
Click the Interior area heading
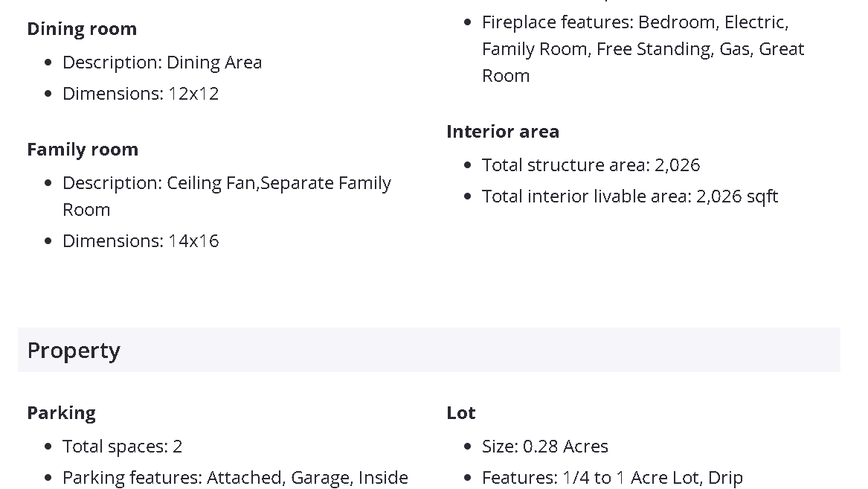tap(503, 132)
